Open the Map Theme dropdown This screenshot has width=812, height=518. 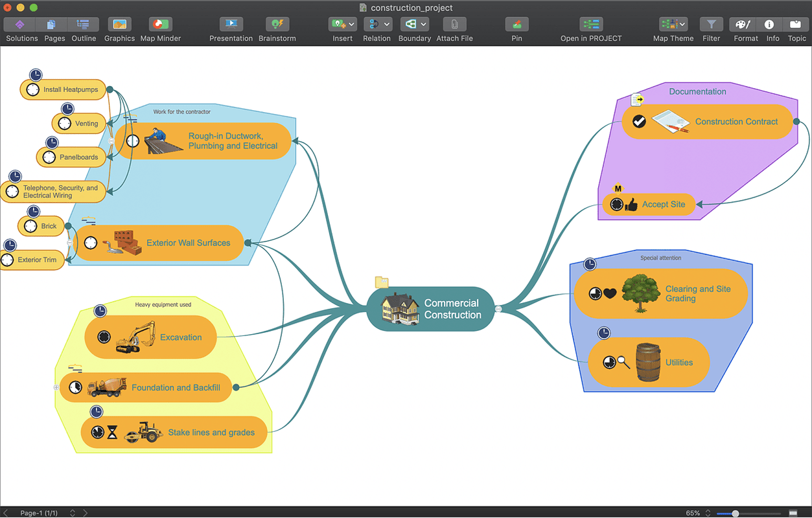673,25
